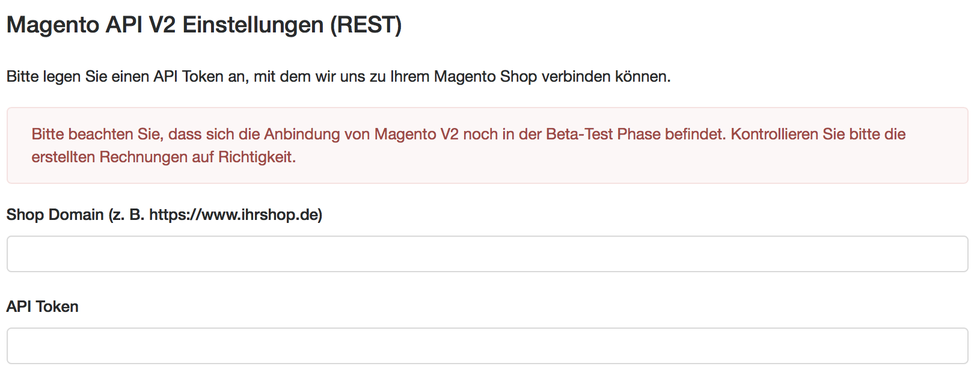Click the Shop Domain input field

click(x=487, y=254)
